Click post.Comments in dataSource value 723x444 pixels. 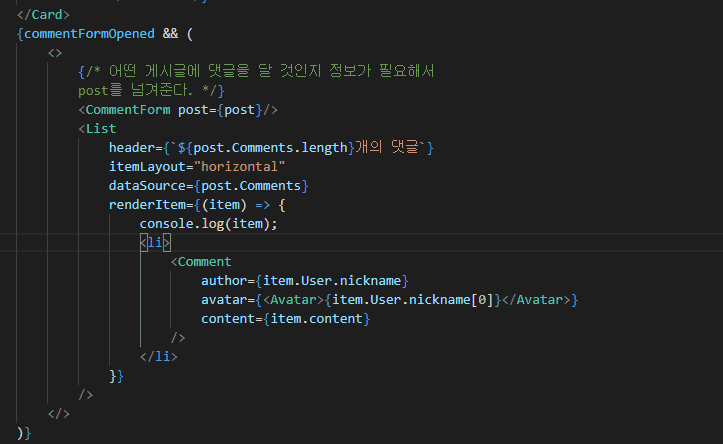pyautogui.click(x=251, y=186)
